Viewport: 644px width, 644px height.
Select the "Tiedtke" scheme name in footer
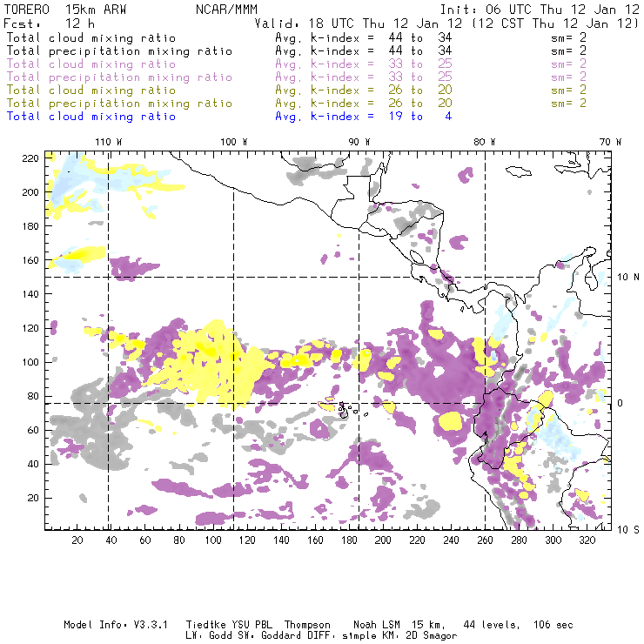coord(205,625)
